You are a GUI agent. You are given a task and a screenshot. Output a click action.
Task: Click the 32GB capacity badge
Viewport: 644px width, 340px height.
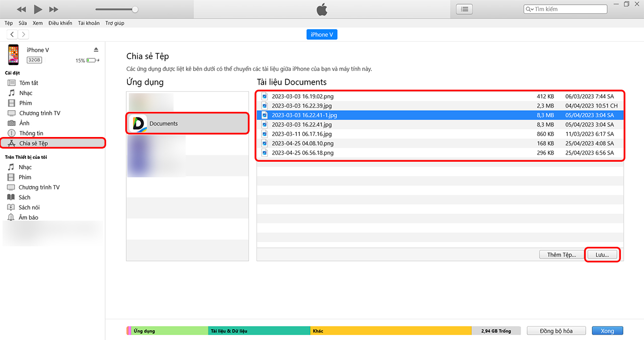[x=34, y=60]
